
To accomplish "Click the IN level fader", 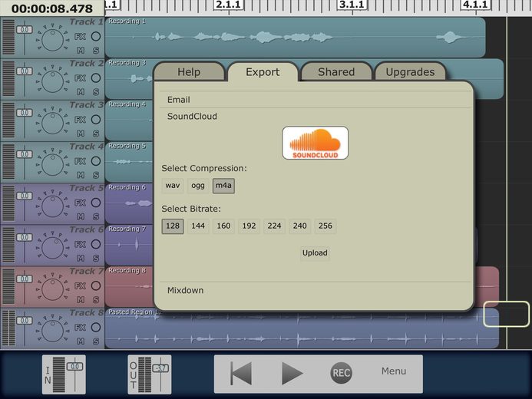I will (74, 367).
